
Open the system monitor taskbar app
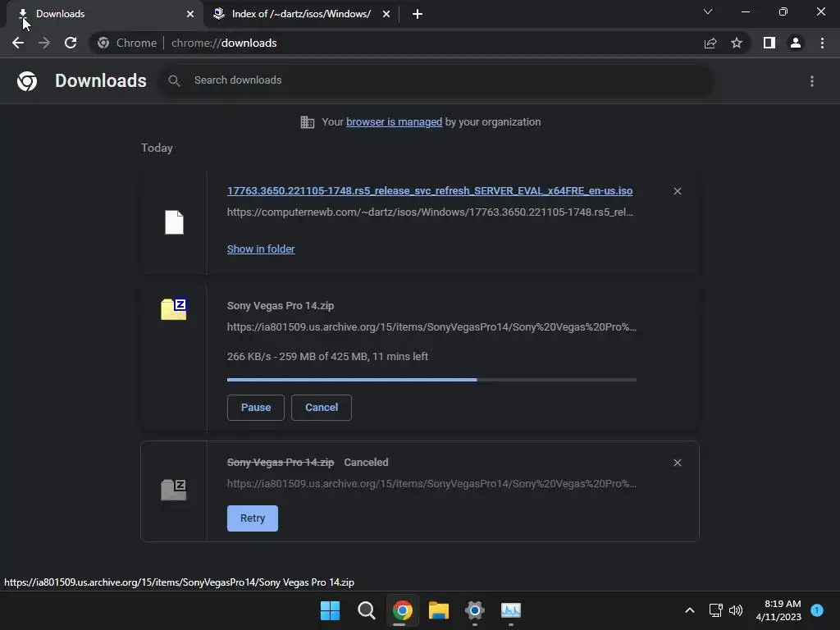(x=510, y=610)
